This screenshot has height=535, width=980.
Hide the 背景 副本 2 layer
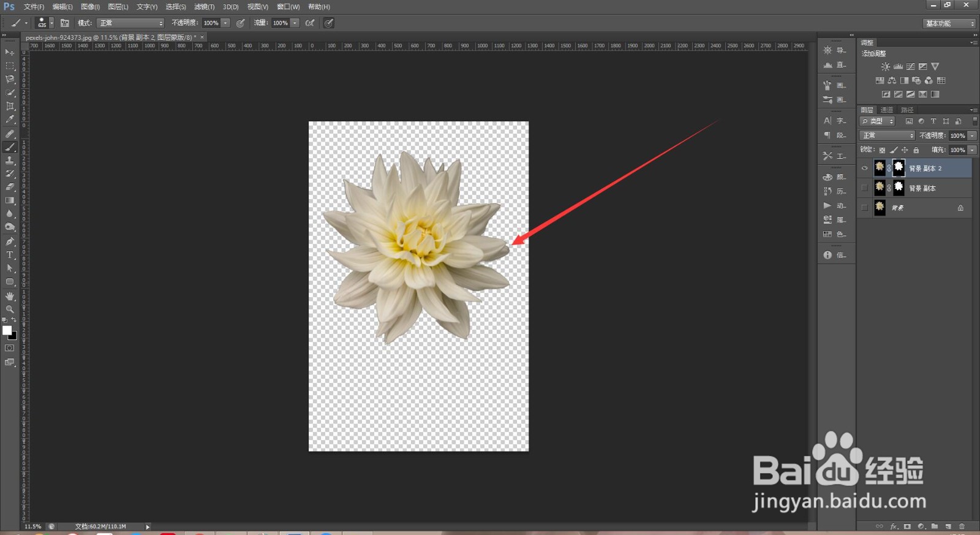tap(865, 168)
